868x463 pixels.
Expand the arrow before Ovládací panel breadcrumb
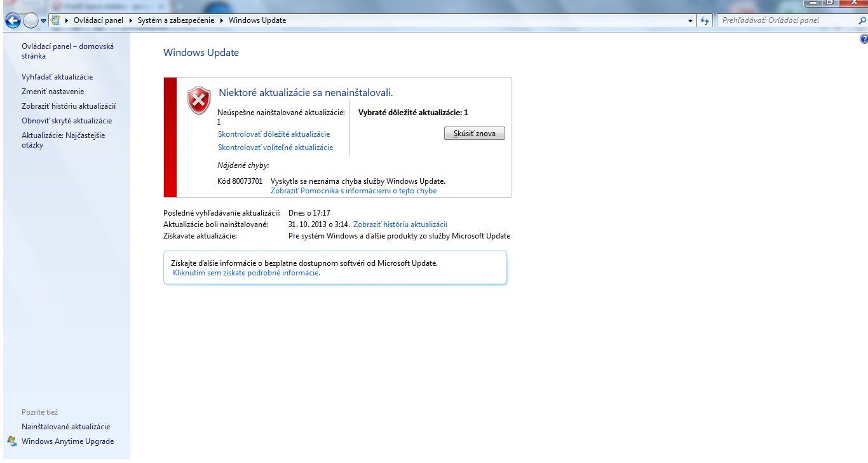(x=67, y=20)
